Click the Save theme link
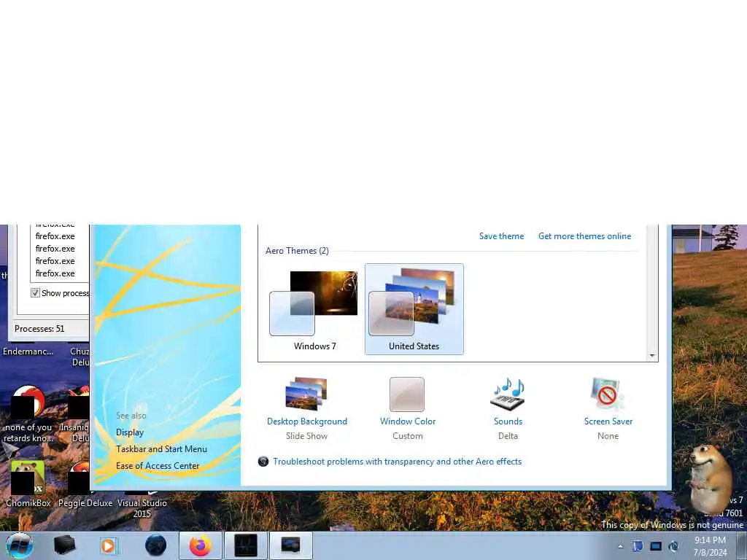Image resolution: width=747 pixels, height=560 pixels. tap(501, 236)
